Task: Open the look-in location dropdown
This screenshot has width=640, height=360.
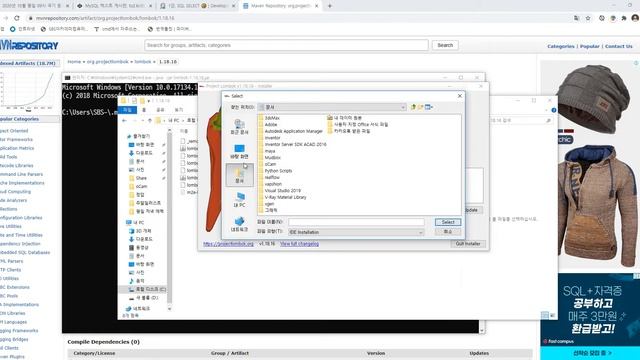Action: [403, 107]
